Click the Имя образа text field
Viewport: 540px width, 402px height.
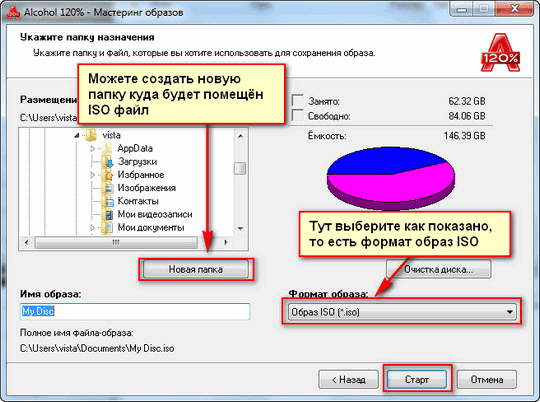pos(135,311)
